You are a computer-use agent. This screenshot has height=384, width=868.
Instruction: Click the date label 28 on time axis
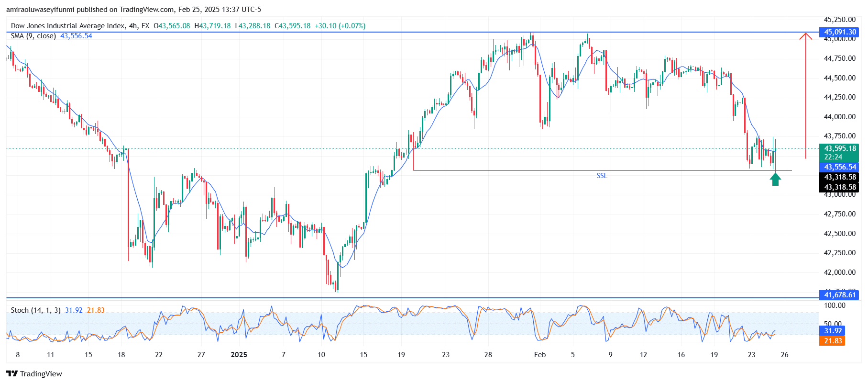(488, 355)
